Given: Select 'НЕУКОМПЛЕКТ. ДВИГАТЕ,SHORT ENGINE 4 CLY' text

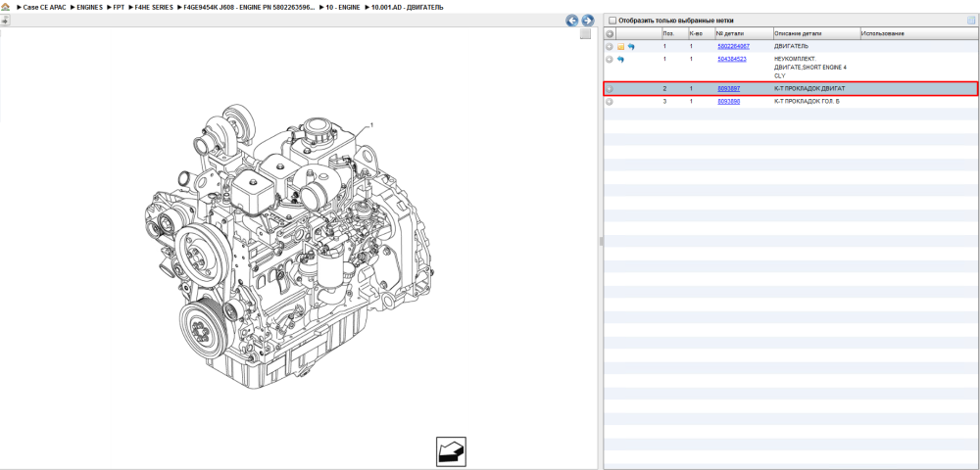Looking at the screenshot, I should (810, 67).
